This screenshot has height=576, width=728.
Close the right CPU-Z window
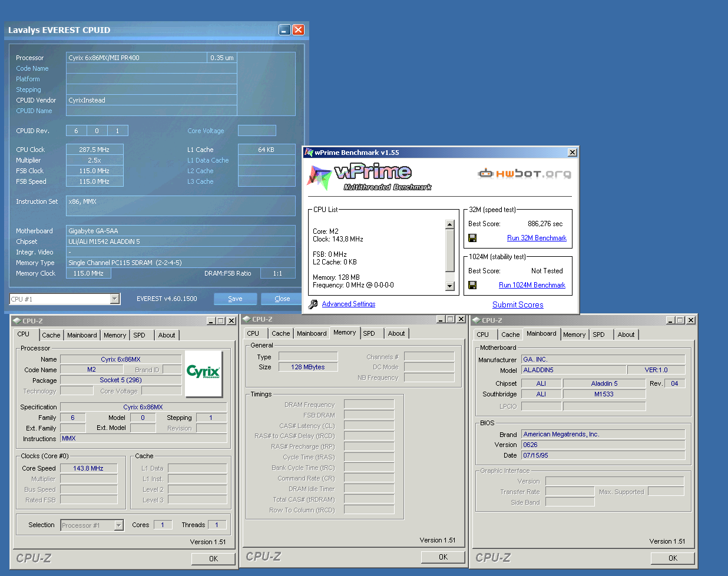(690, 320)
